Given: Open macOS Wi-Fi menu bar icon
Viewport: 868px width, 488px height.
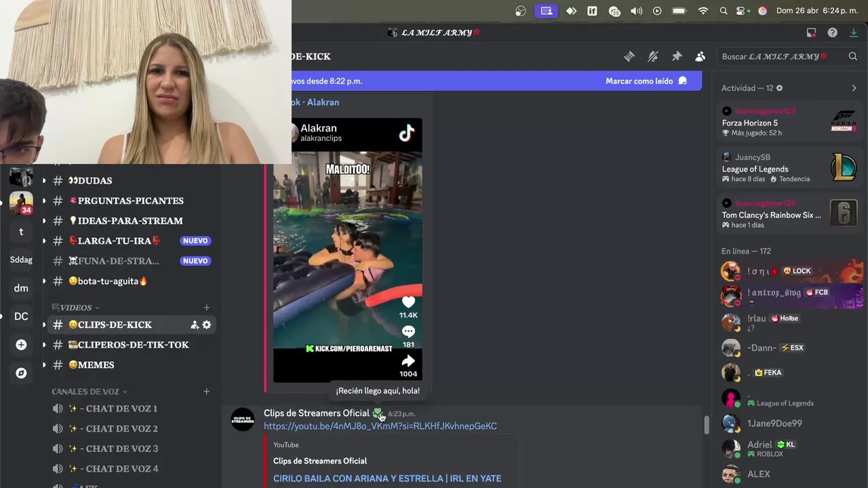Looking at the screenshot, I should 703,11.
